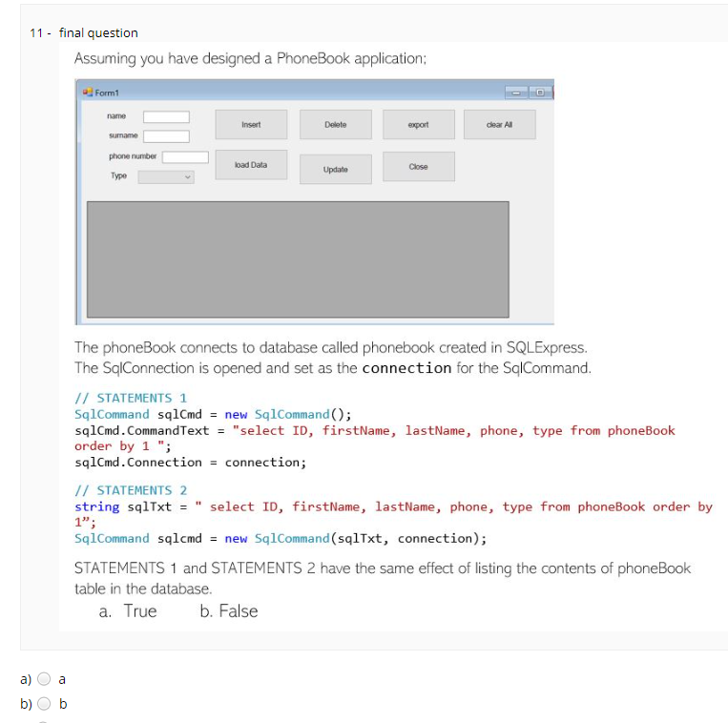Click the 'a. True' answer text

tap(128, 611)
